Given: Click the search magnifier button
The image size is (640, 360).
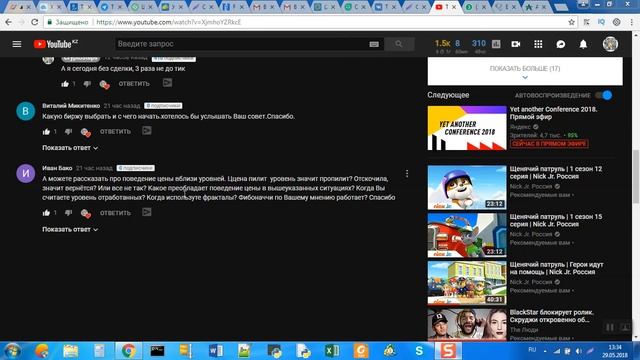Looking at the screenshot, I should click(399, 44).
